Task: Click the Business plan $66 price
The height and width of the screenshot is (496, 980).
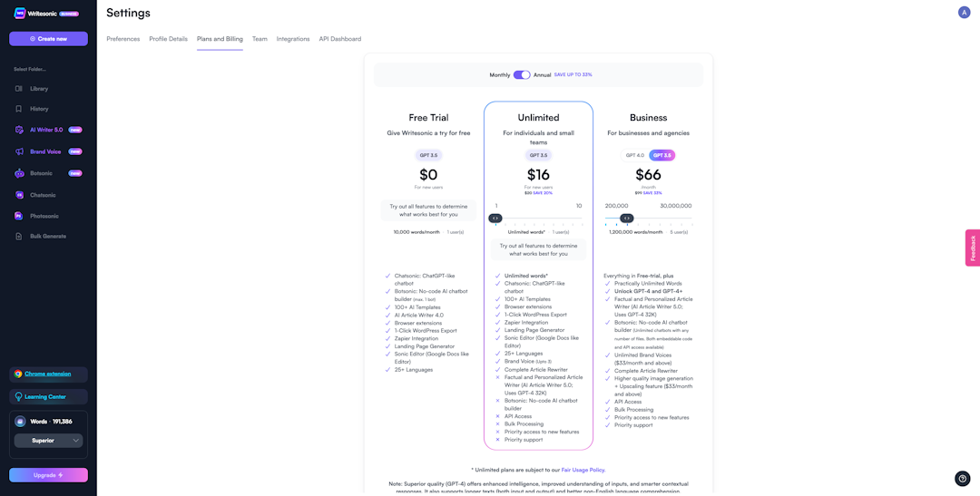Action: click(648, 174)
